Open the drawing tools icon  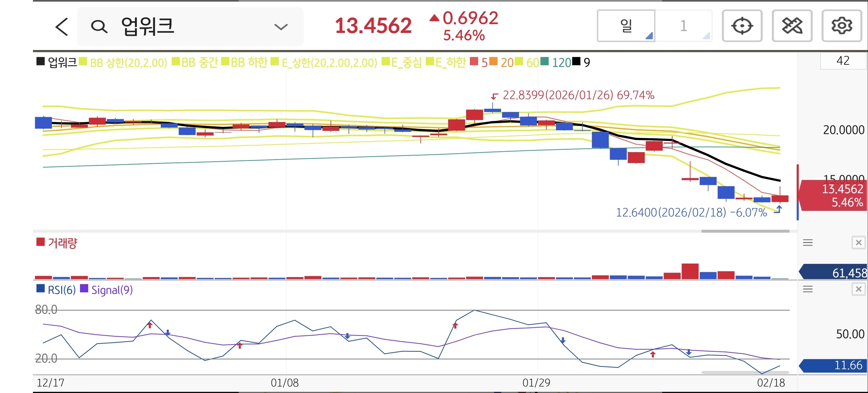point(792,26)
